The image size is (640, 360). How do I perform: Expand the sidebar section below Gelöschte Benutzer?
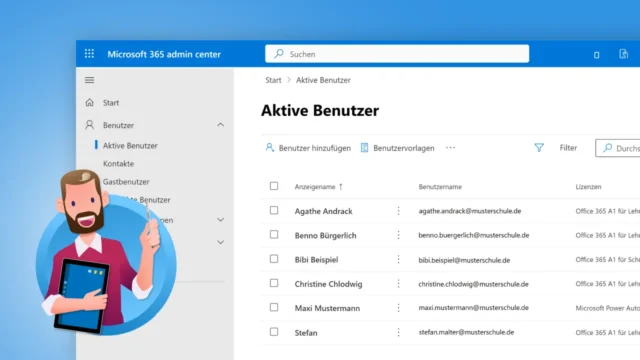(x=220, y=220)
